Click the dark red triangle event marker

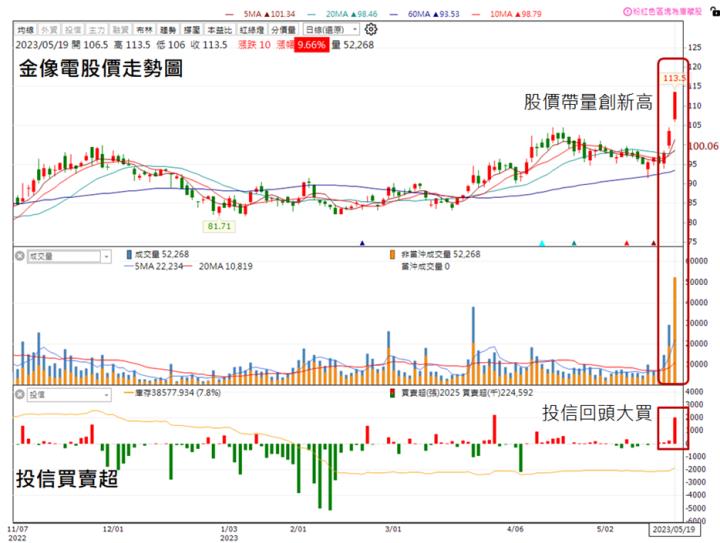[654, 243]
